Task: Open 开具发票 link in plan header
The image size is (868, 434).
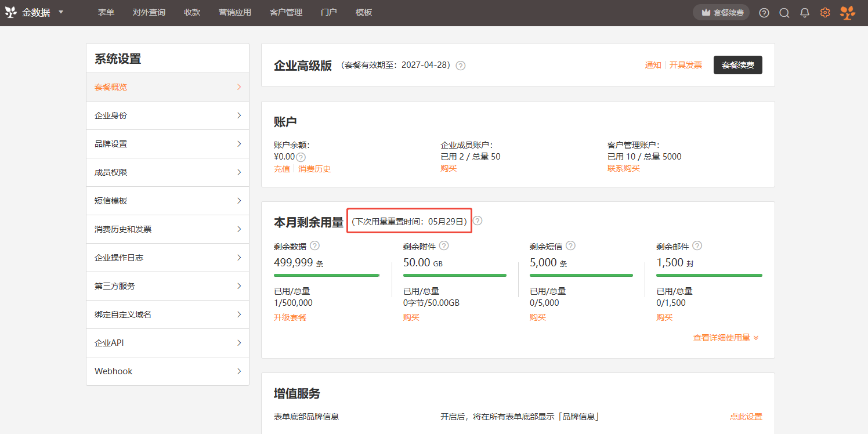Action: click(x=686, y=65)
